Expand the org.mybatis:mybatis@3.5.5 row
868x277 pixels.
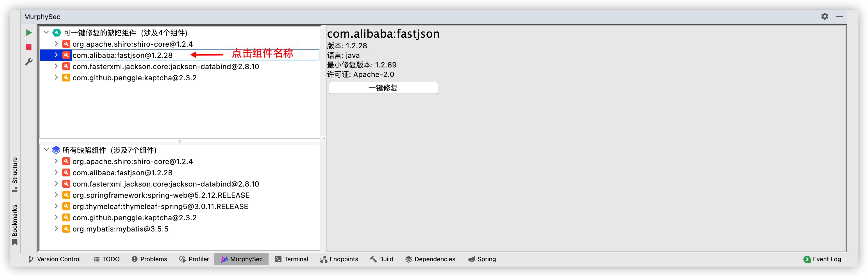56,229
